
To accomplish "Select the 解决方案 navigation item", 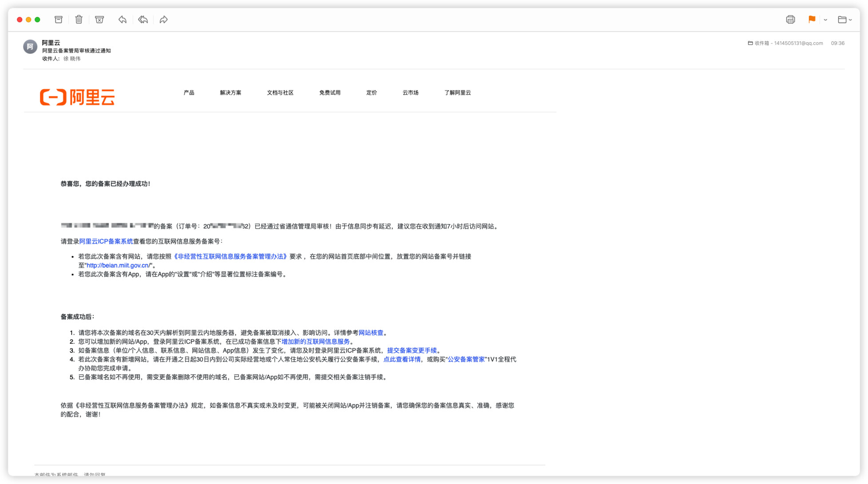I will (230, 93).
